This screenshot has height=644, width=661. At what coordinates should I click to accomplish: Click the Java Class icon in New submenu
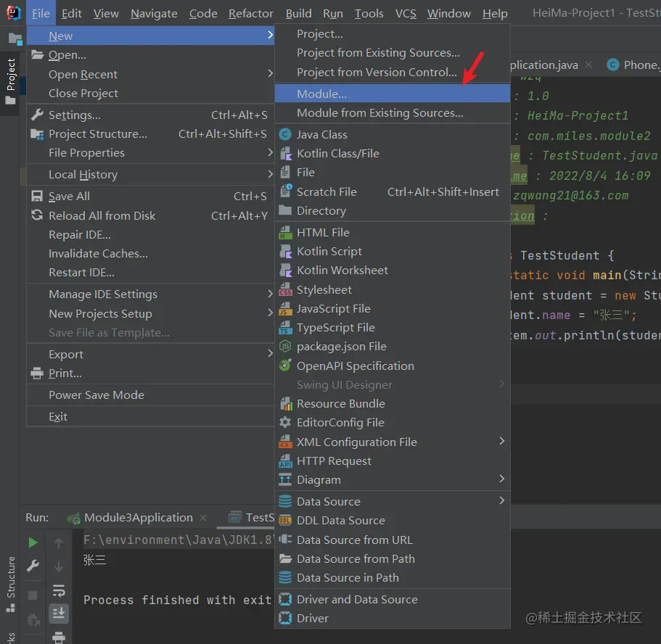[x=285, y=134]
